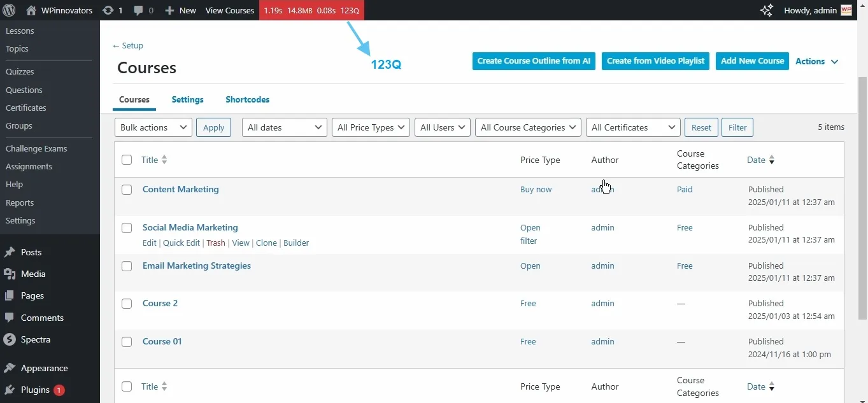Click the AI sparkle icon near Howdy, admin

pyautogui.click(x=767, y=10)
